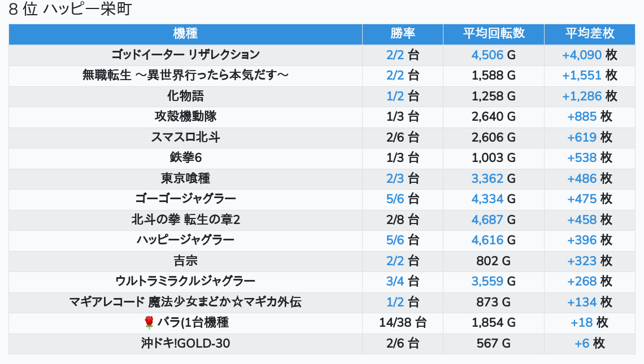
Task: Click the マギアレコード machine name
Action: [185, 302]
